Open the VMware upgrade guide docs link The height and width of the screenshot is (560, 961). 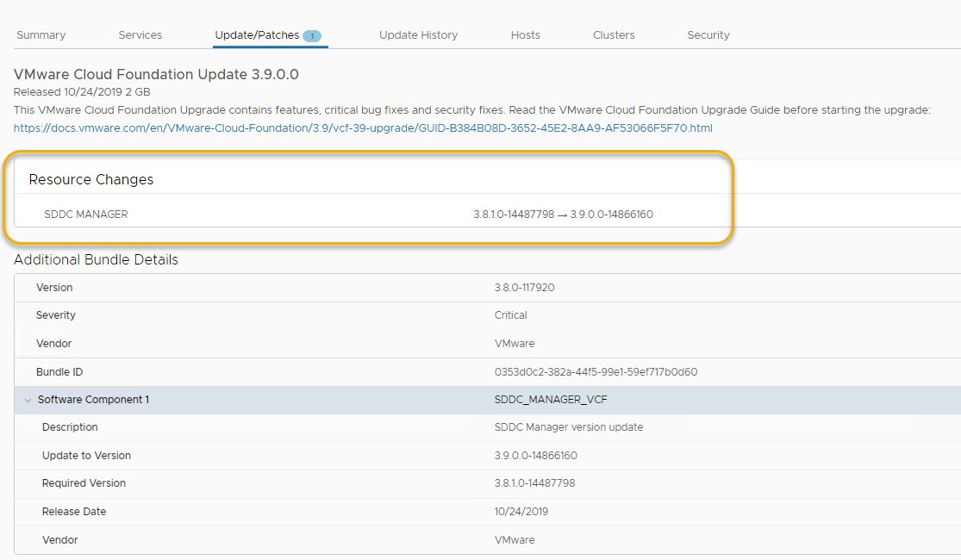coord(363,128)
